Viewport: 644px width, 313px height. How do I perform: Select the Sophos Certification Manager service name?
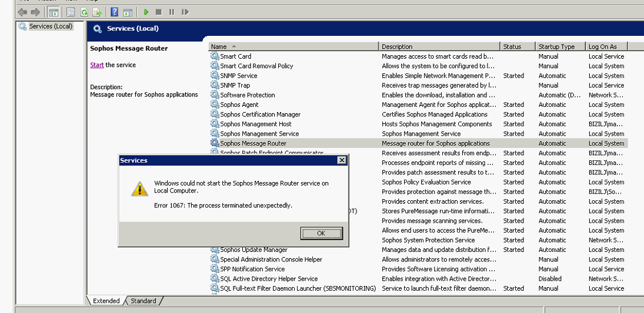(261, 115)
